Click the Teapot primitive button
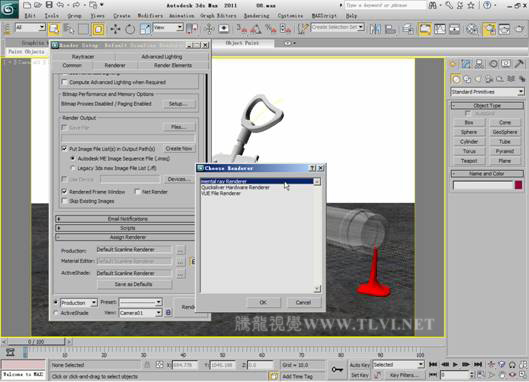The image size is (529, 382). point(469,161)
